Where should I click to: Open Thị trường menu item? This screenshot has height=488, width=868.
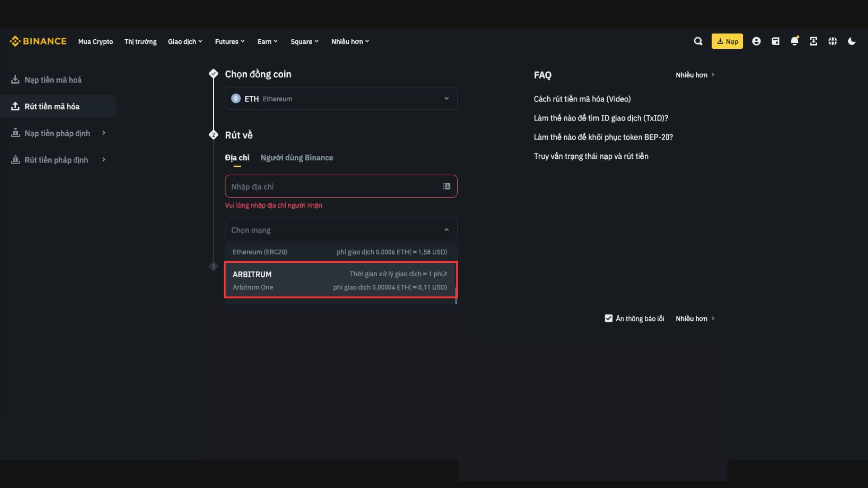coord(141,42)
